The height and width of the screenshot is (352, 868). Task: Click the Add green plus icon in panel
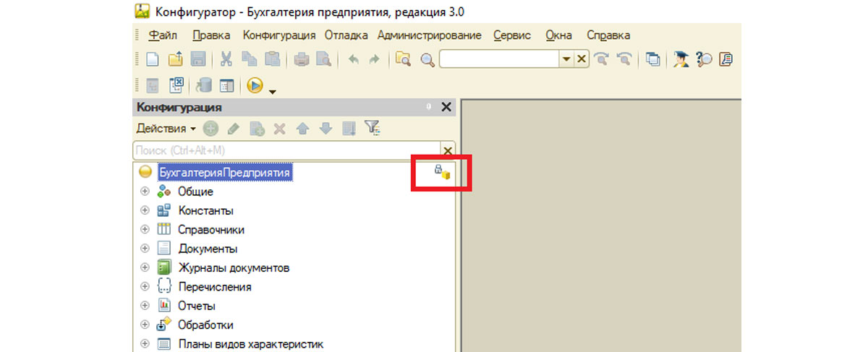pyautogui.click(x=210, y=129)
